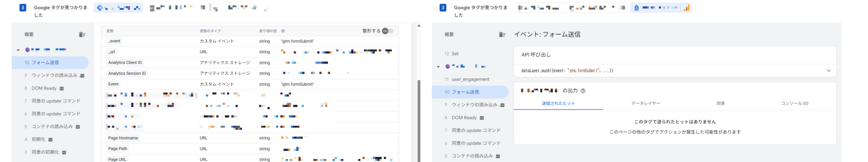Switch to the 同意 tab
The height and width of the screenshot is (162, 868).
coord(720,104)
